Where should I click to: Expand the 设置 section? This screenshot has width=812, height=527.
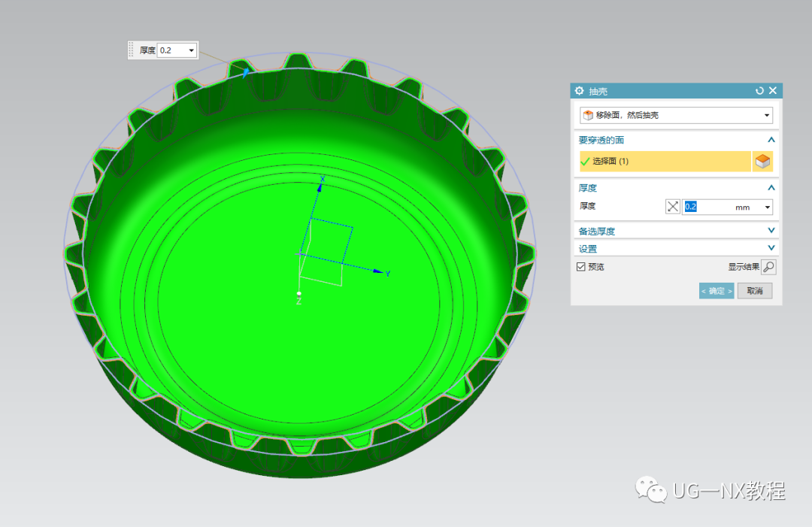tap(771, 248)
